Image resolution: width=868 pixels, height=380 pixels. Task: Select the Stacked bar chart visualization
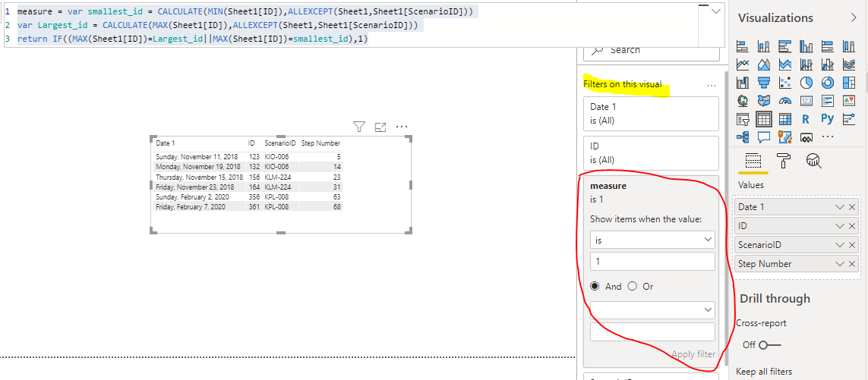pos(743,46)
